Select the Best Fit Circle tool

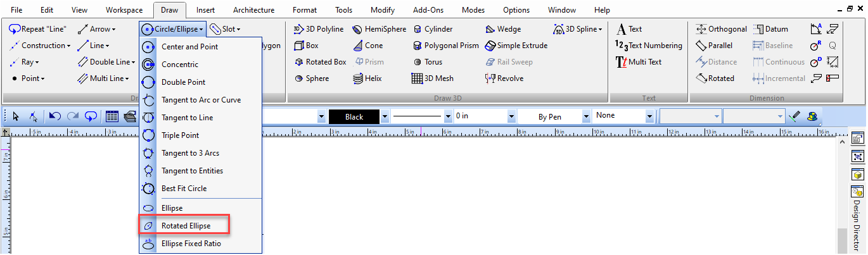pyautogui.click(x=184, y=189)
